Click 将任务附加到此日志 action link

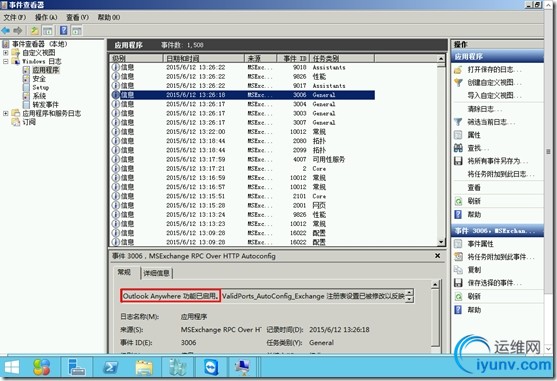(501, 174)
